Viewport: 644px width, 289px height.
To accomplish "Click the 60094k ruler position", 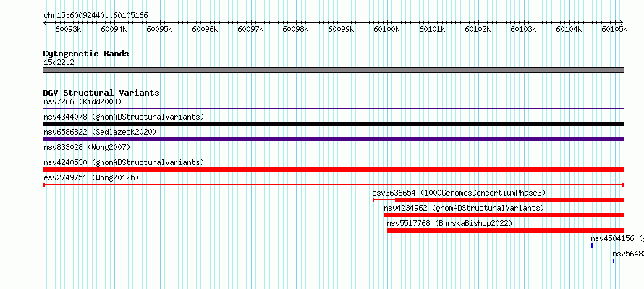I will pos(114,29).
